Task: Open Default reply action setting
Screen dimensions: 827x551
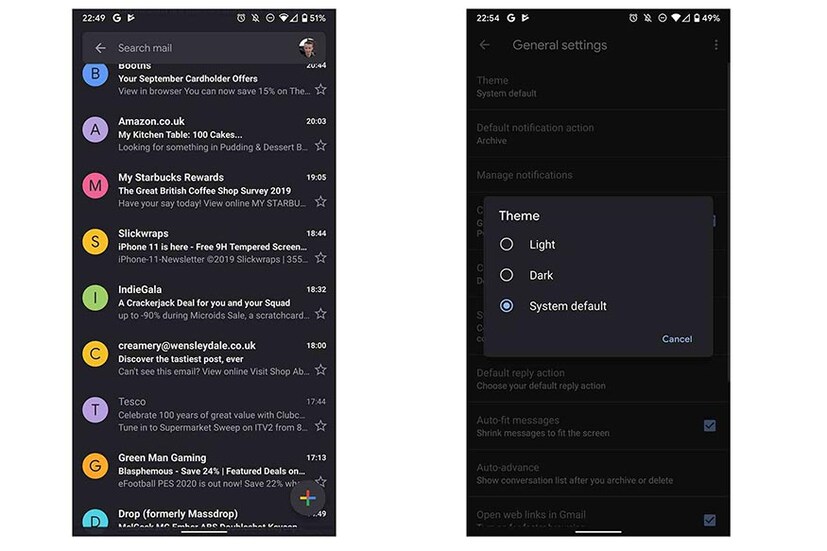Action: pyautogui.click(x=598, y=379)
